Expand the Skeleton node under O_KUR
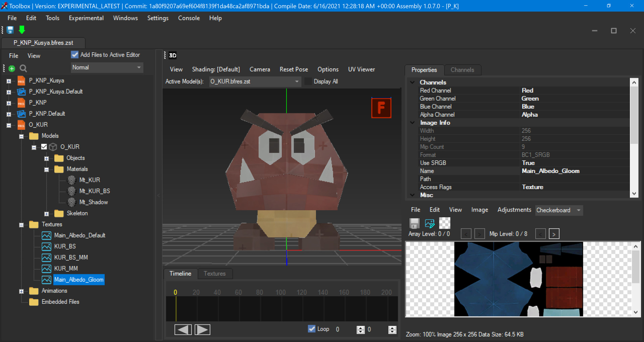The width and height of the screenshot is (644, 342). pyautogui.click(x=47, y=214)
